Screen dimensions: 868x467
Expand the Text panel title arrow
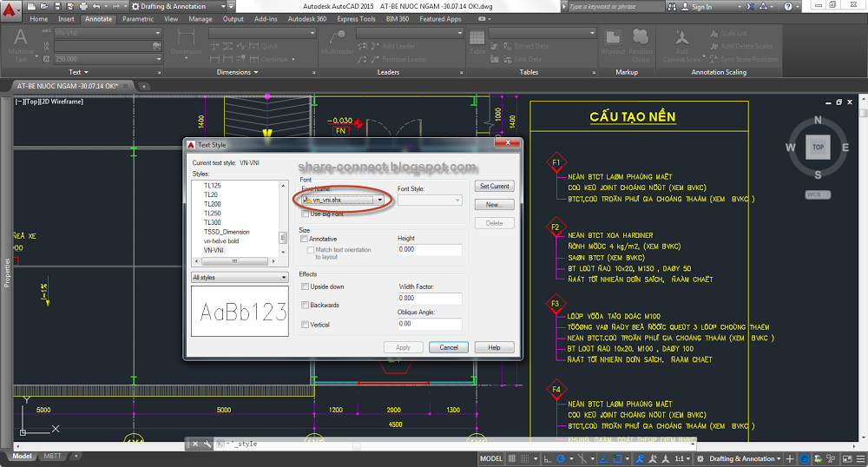point(86,73)
